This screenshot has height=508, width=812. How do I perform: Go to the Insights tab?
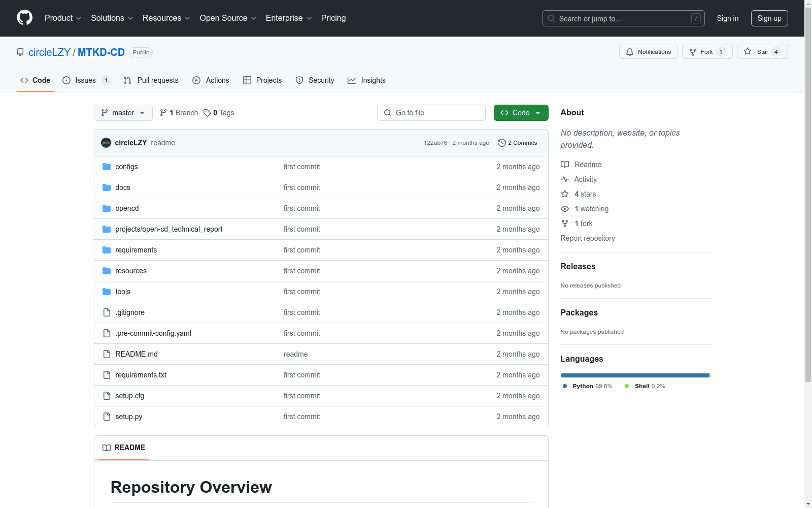[x=366, y=80]
